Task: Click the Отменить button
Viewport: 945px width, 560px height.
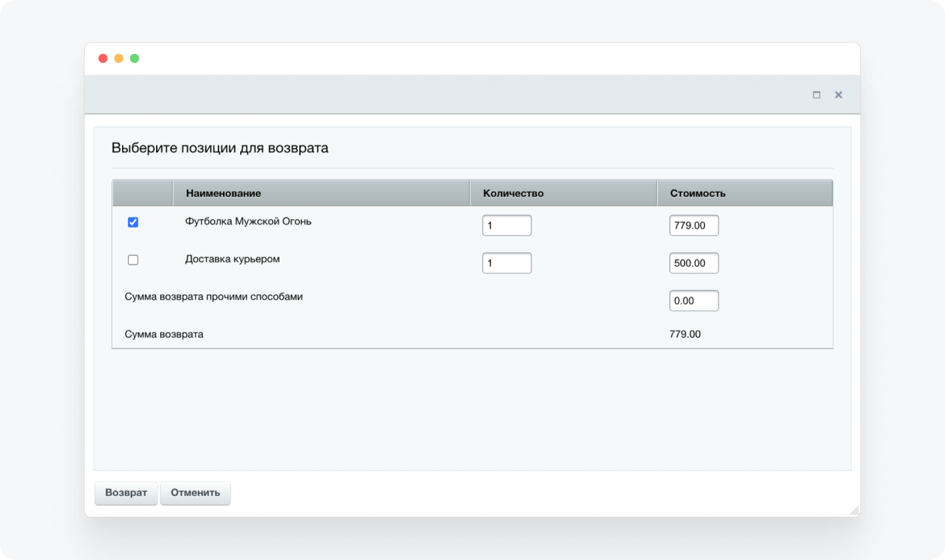Action: click(x=195, y=493)
